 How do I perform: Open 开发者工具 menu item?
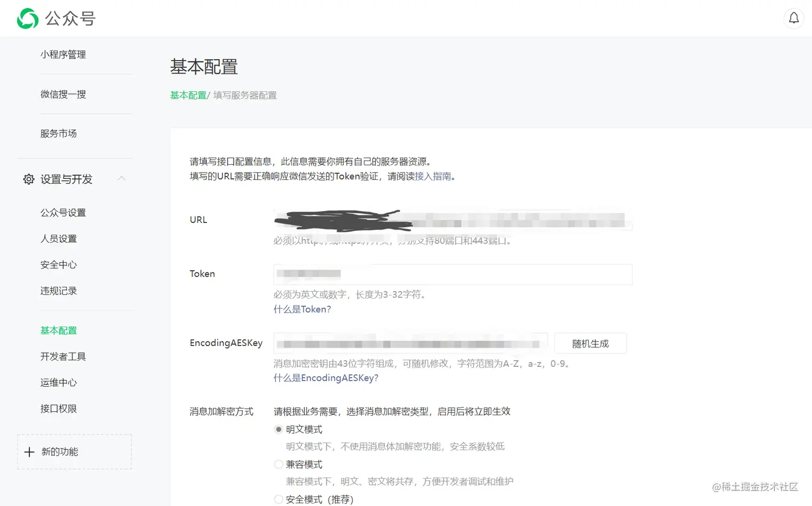pyautogui.click(x=63, y=357)
